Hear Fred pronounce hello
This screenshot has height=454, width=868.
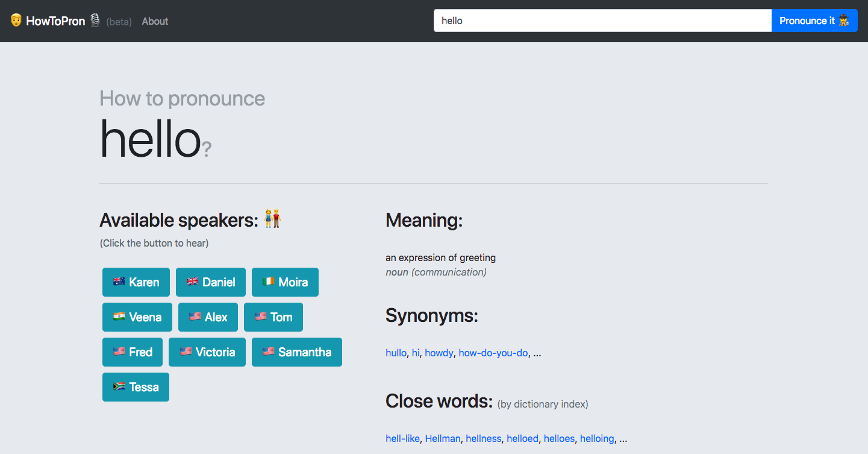[133, 352]
